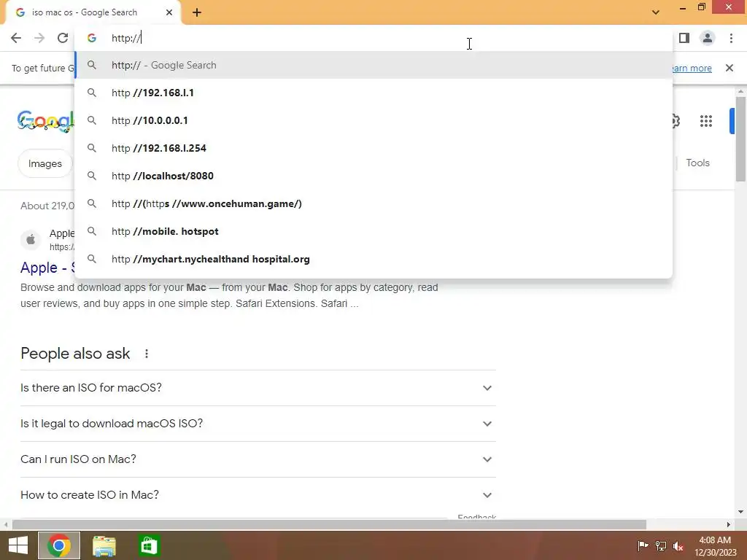Dismiss the info bar with X
Image resolution: width=747 pixels, height=560 pixels.
point(729,68)
